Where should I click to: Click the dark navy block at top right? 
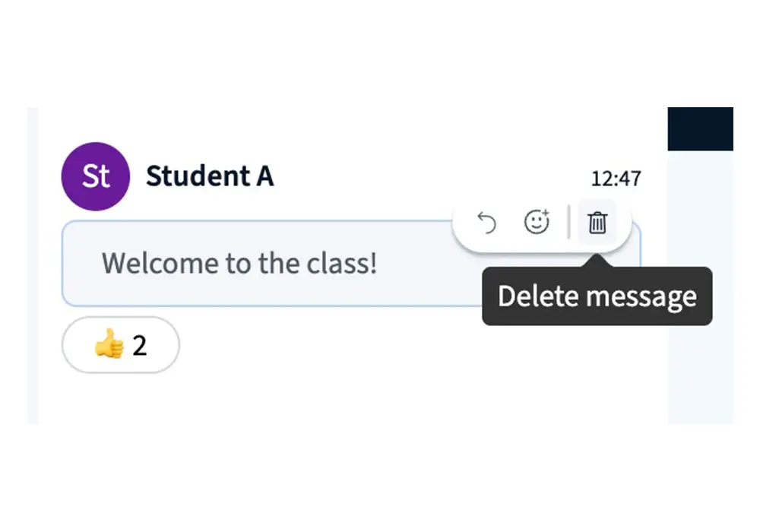pos(700,129)
